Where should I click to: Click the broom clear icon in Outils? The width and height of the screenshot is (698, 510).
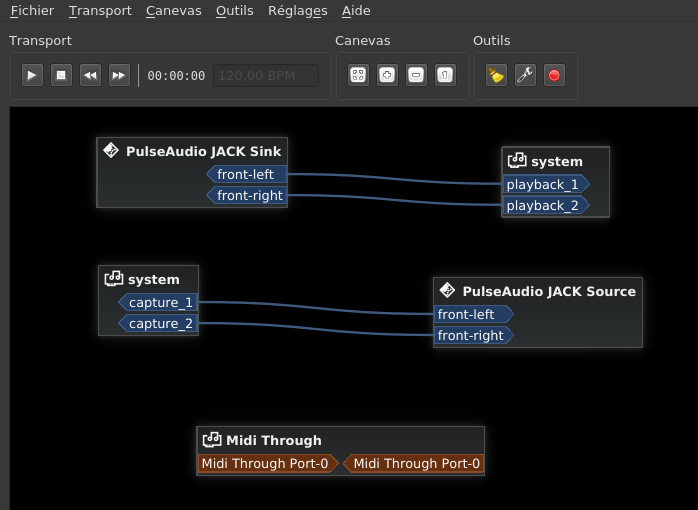point(496,75)
